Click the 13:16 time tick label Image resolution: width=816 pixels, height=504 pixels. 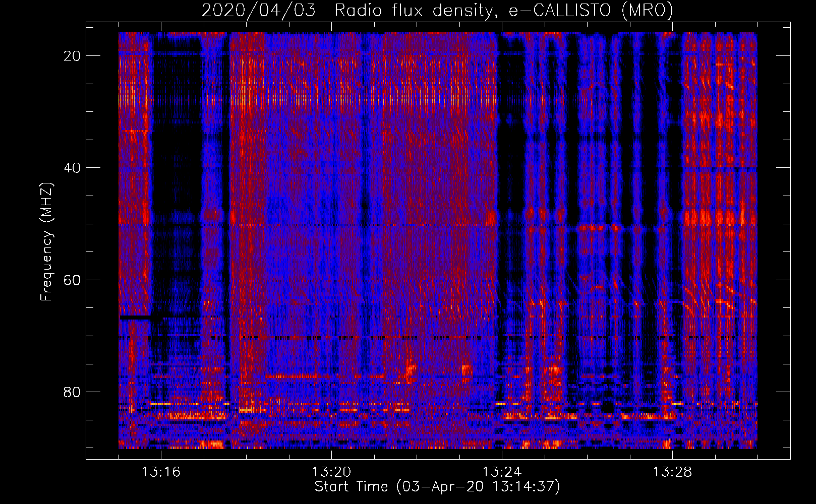pos(161,472)
